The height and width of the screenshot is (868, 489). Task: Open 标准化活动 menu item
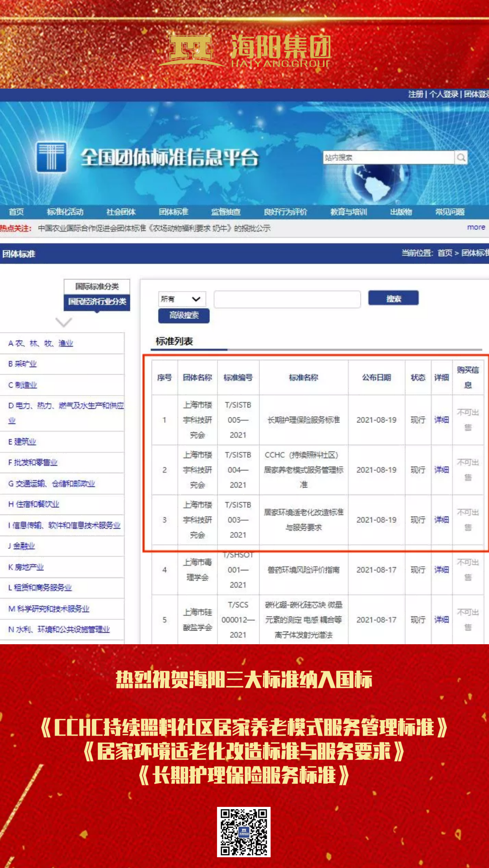65,212
